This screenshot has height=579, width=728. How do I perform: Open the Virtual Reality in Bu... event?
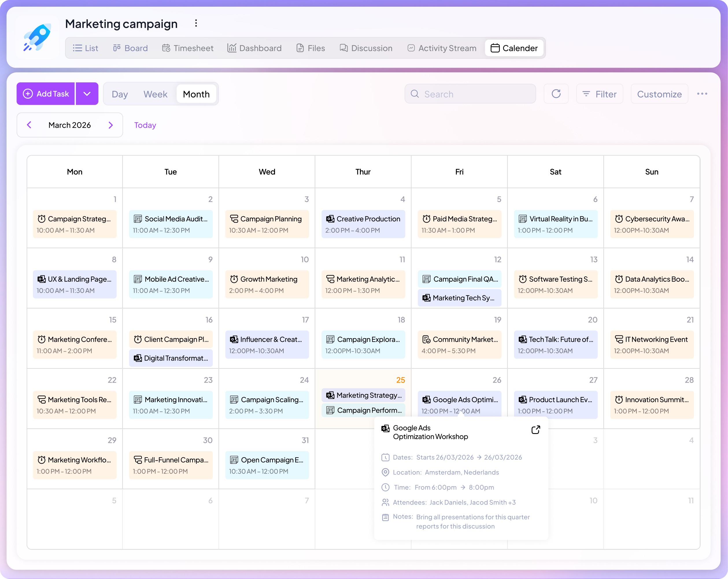[x=556, y=224]
